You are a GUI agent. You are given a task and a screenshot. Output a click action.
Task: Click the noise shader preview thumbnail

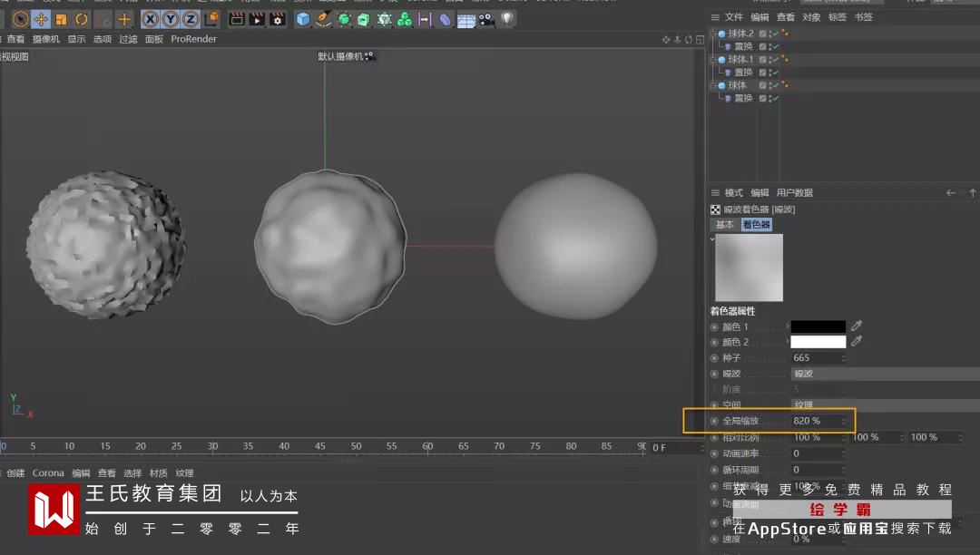749,268
